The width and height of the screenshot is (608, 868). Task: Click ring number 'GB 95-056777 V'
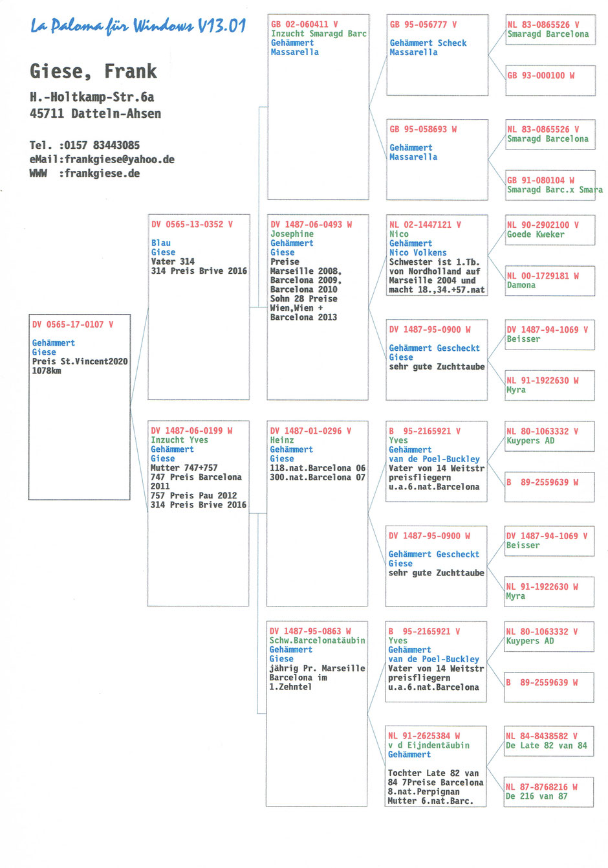point(423,24)
